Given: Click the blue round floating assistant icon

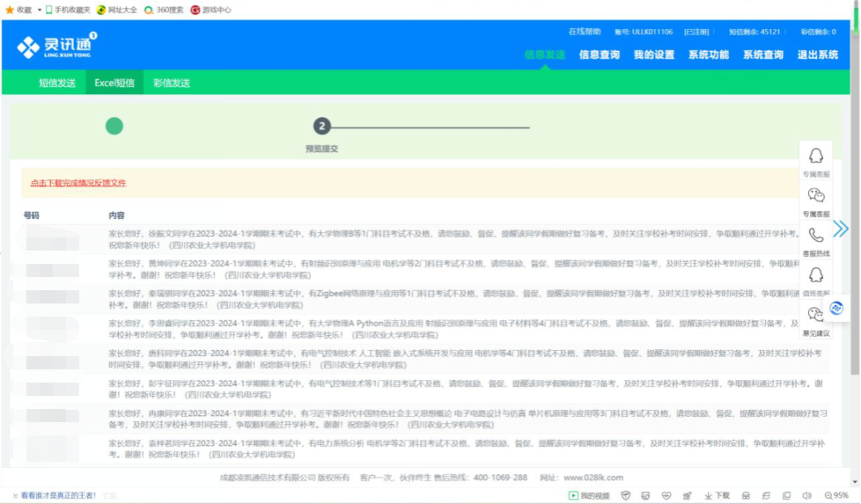Looking at the screenshot, I should [836, 308].
